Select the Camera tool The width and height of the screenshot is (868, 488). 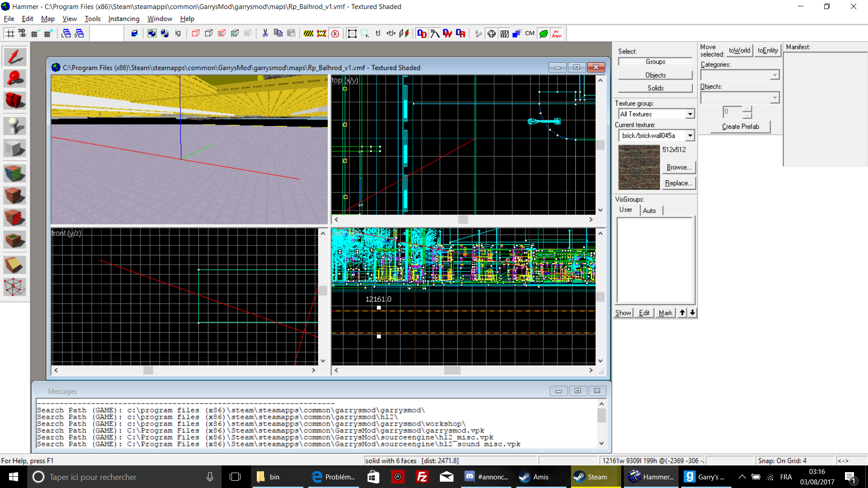click(14, 101)
